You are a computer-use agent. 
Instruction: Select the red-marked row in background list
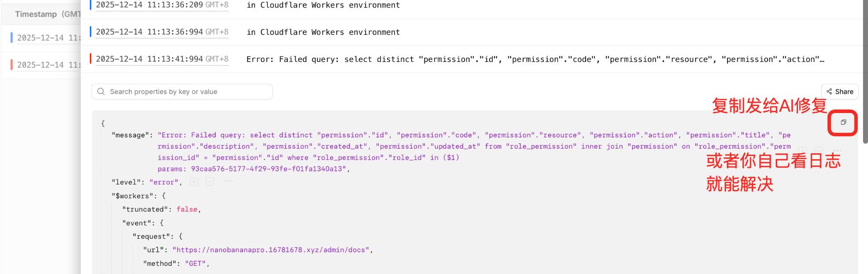coord(45,65)
